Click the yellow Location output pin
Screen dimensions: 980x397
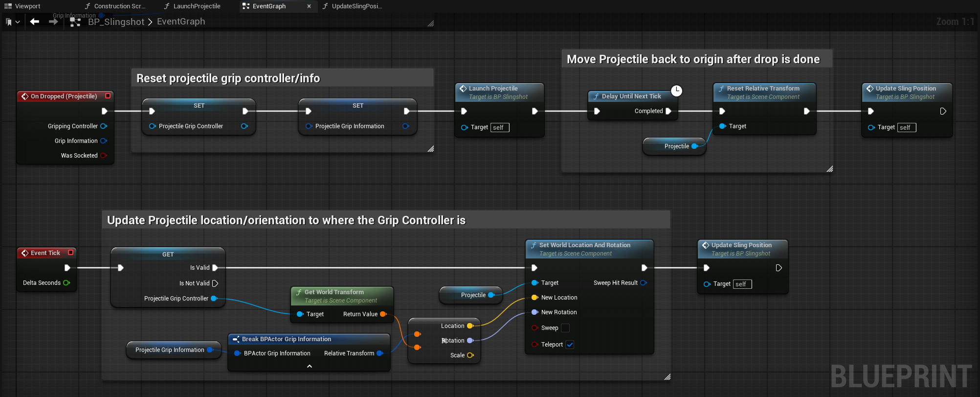[x=470, y=326]
